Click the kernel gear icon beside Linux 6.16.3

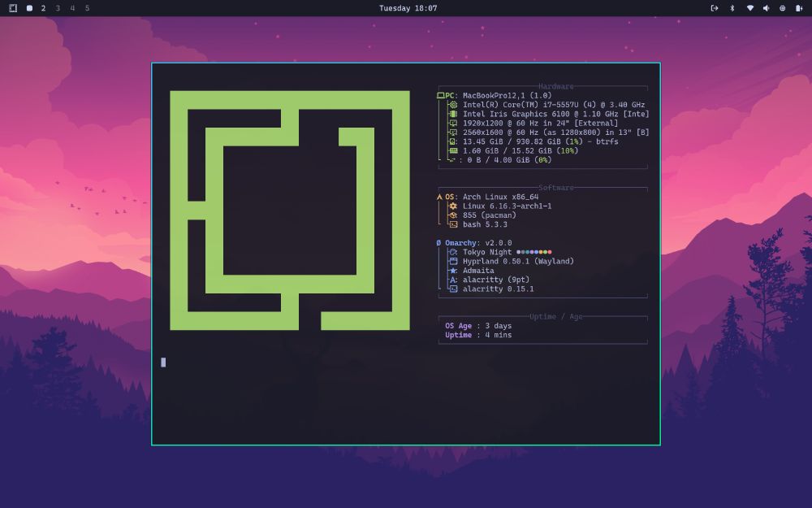(x=453, y=206)
